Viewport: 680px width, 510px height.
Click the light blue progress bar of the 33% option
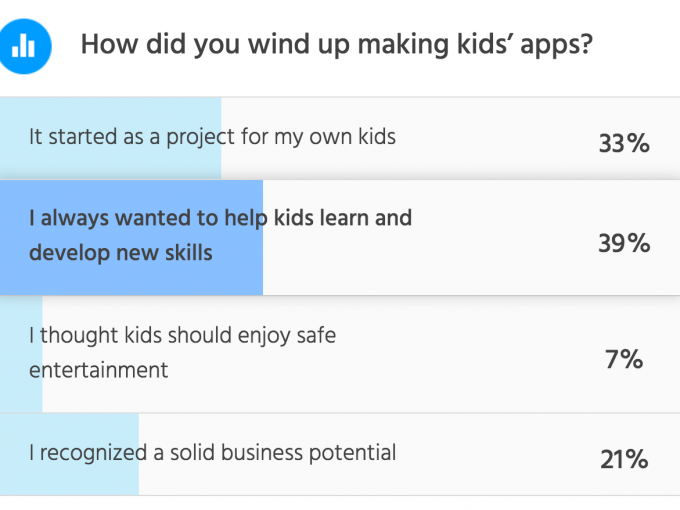coord(111,138)
